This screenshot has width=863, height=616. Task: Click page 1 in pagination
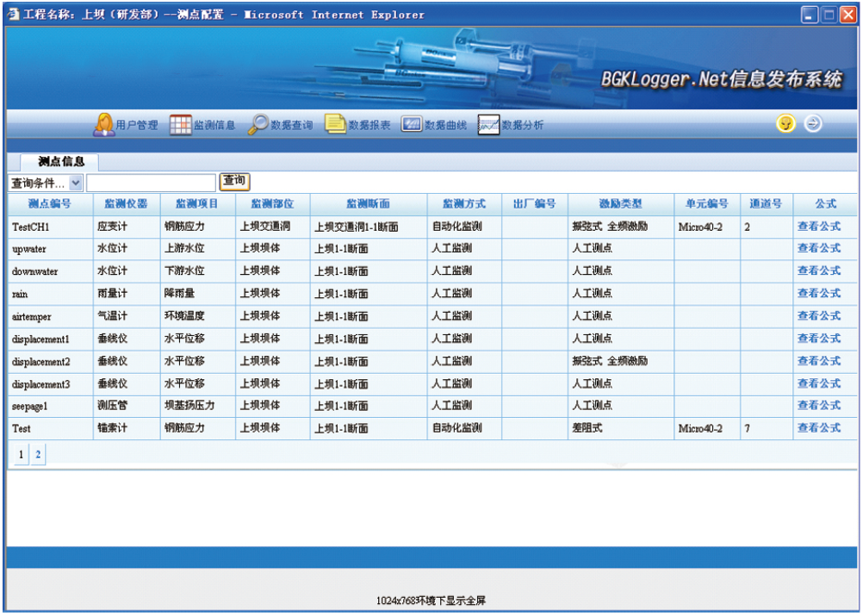[x=21, y=455]
